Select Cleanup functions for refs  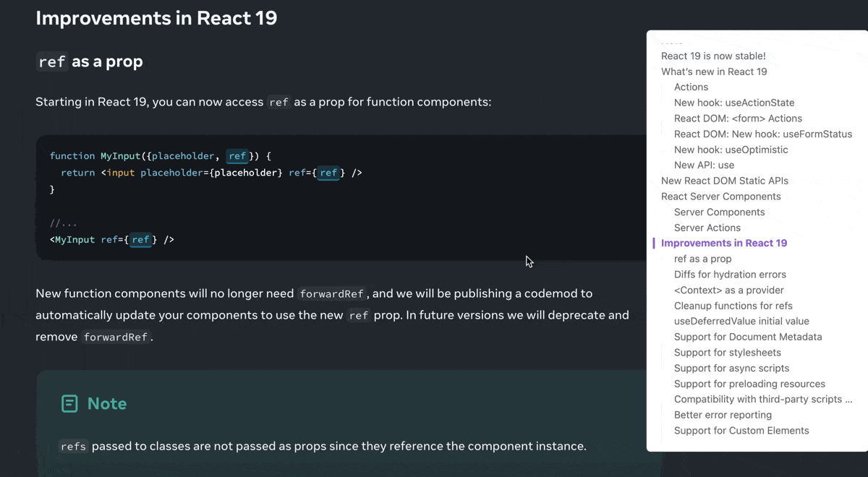click(x=733, y=306)
